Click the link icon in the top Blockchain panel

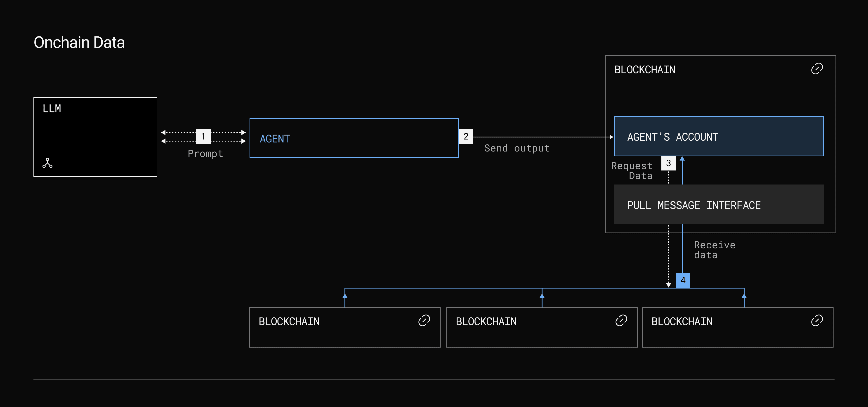(816, 69)
